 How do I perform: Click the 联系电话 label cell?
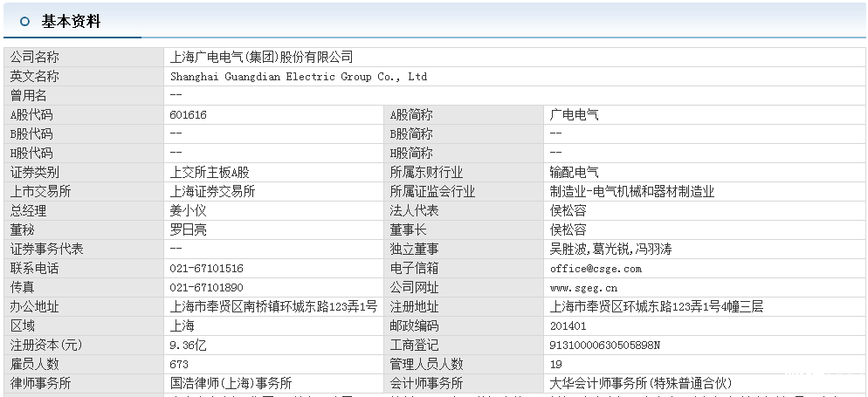point(84,269)
